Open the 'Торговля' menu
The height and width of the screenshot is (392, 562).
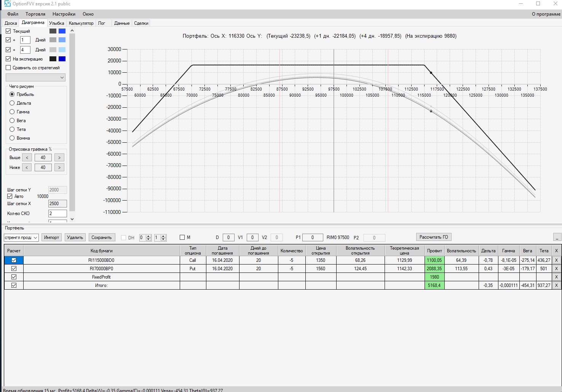(x=35, y=14)
